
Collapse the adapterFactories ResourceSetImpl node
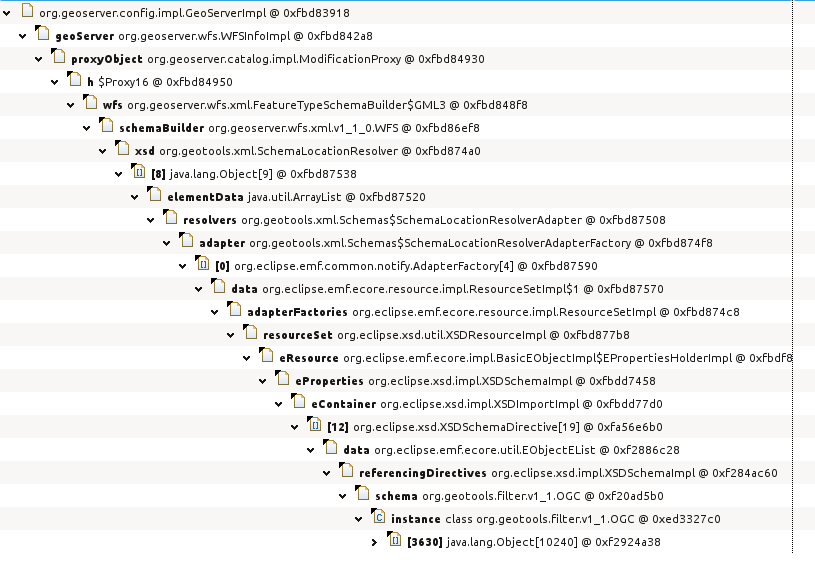215,312
